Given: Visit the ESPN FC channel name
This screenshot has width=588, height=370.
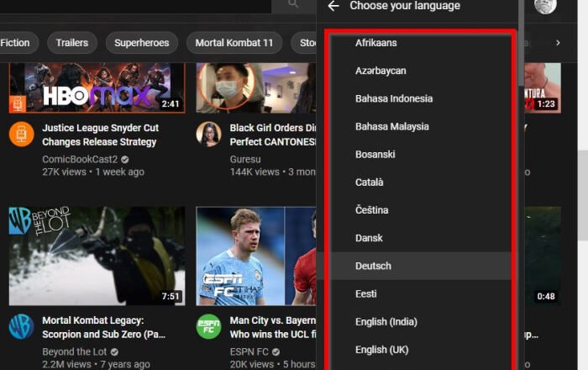Looking at the screenshot, I should [249, 351].
